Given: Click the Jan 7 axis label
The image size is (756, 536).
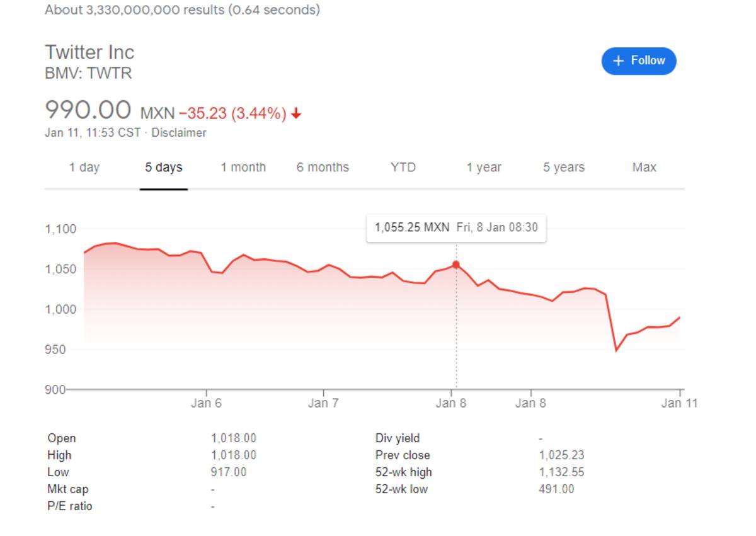Looking at the screenshot, I should coord(323,403).
